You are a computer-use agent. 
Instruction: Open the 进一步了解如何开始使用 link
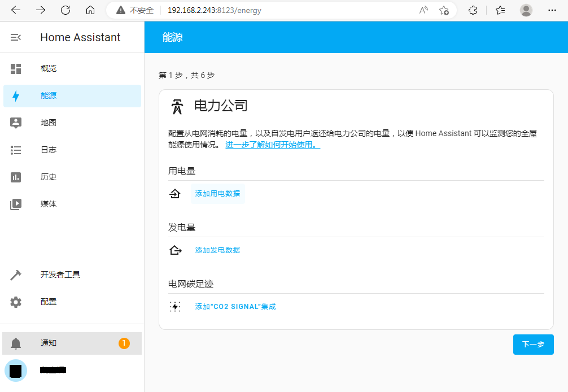tap(273, 145)
